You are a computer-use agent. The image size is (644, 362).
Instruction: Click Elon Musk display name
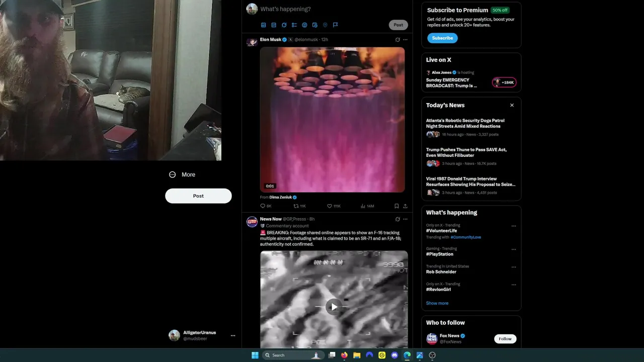[271, 40]
